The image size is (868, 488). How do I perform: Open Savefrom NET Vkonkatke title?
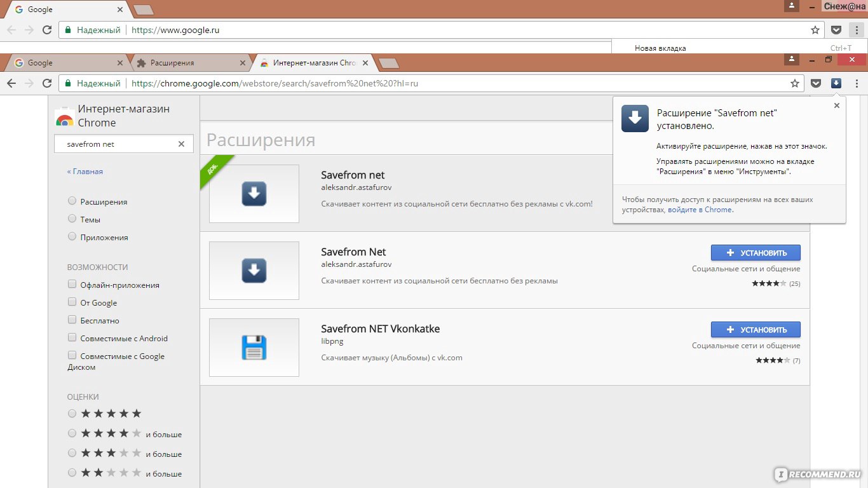pyautogui.click(x=380, y=329)
